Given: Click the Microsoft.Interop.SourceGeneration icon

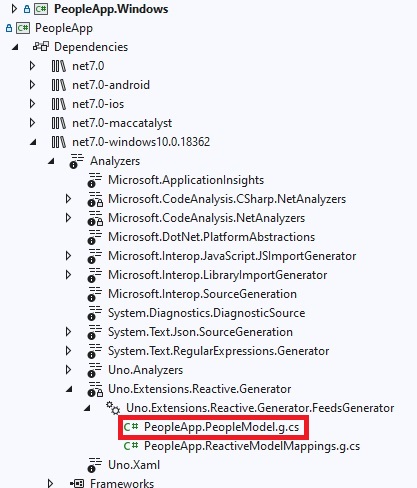Looking at the screenshot, I should tap(94, 294).
